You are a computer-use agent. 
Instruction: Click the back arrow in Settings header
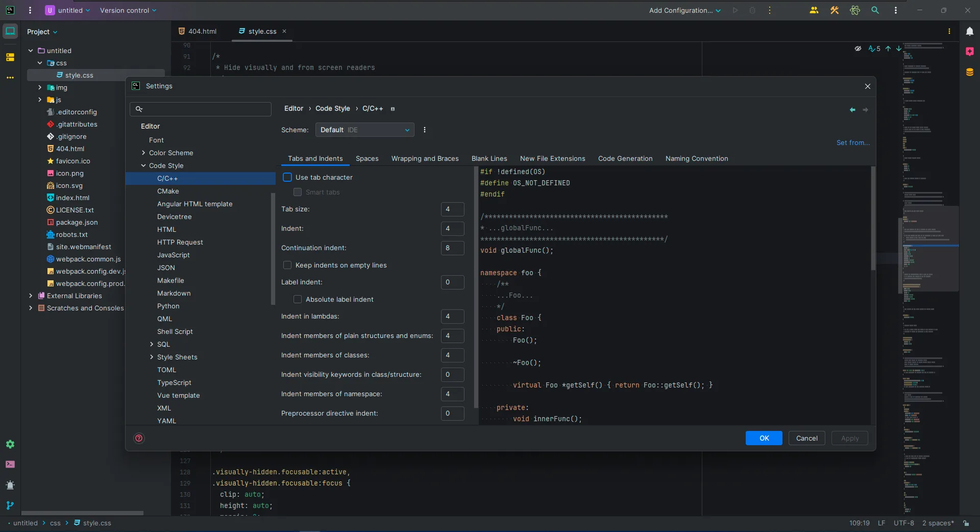pyautogui.click(x=852, y=110)
